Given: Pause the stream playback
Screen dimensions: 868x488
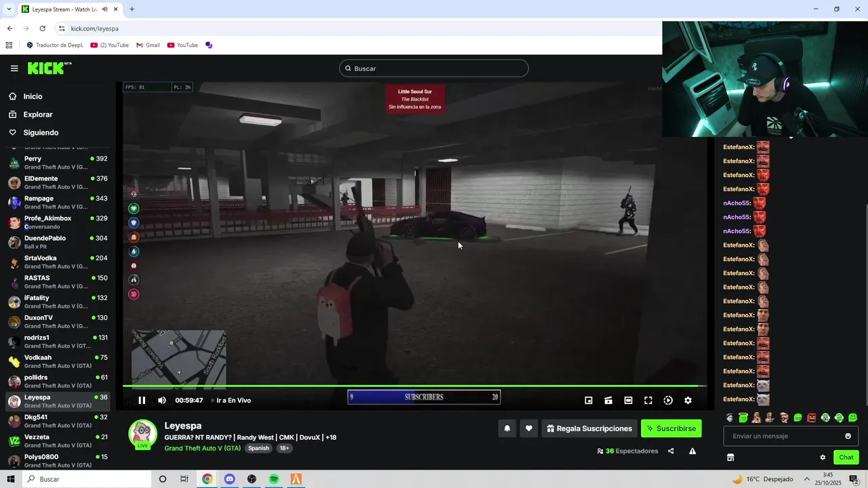Looking at the screenshot, I should [142, 401].
